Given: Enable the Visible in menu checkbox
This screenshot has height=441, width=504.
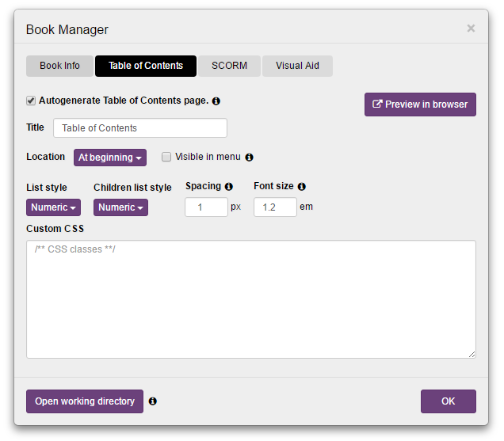Looking at the screenshot, I should 166,157.
